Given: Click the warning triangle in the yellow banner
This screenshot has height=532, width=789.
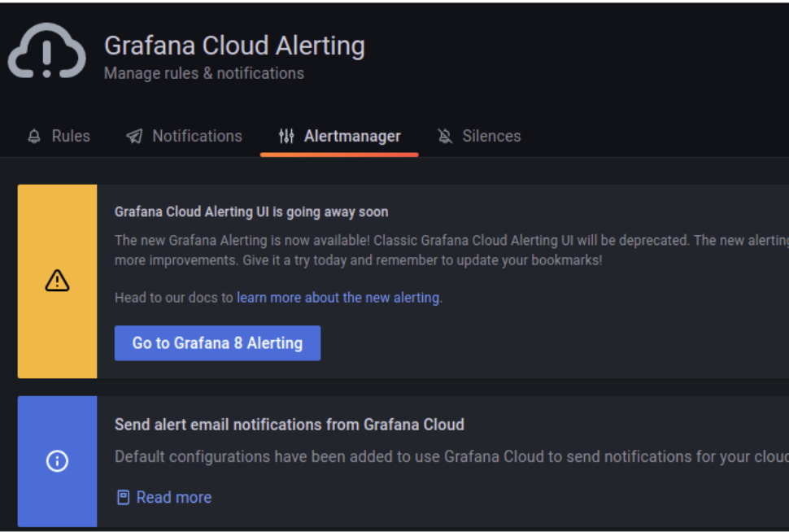Looking at the screenshot, I should 56,280.
